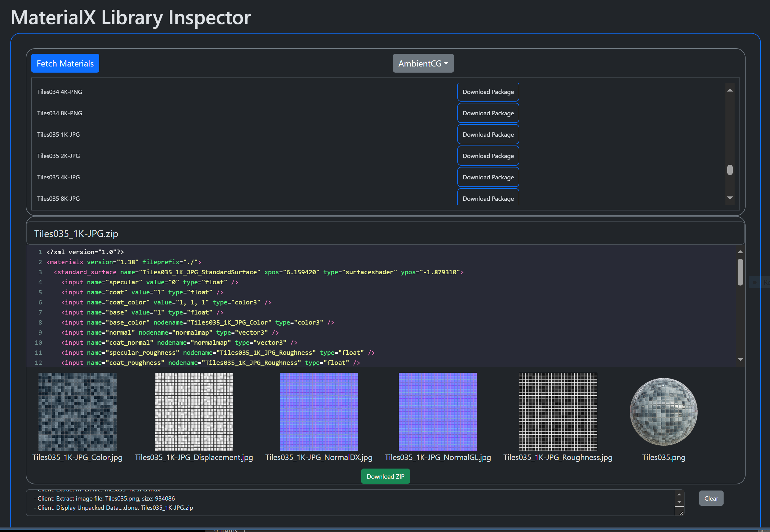Download package for Tiles035 1K-JPG
770x532 pixels.
(x=488, y=134)
